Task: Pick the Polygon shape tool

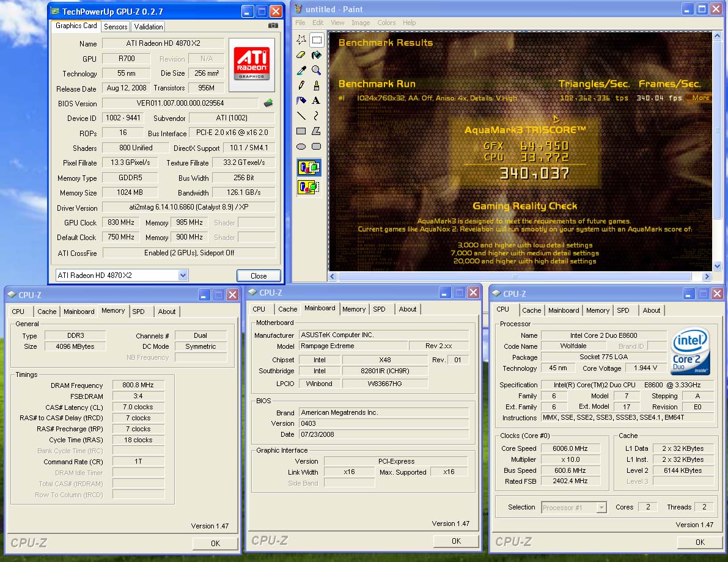Action: click(x=317, y=131)
